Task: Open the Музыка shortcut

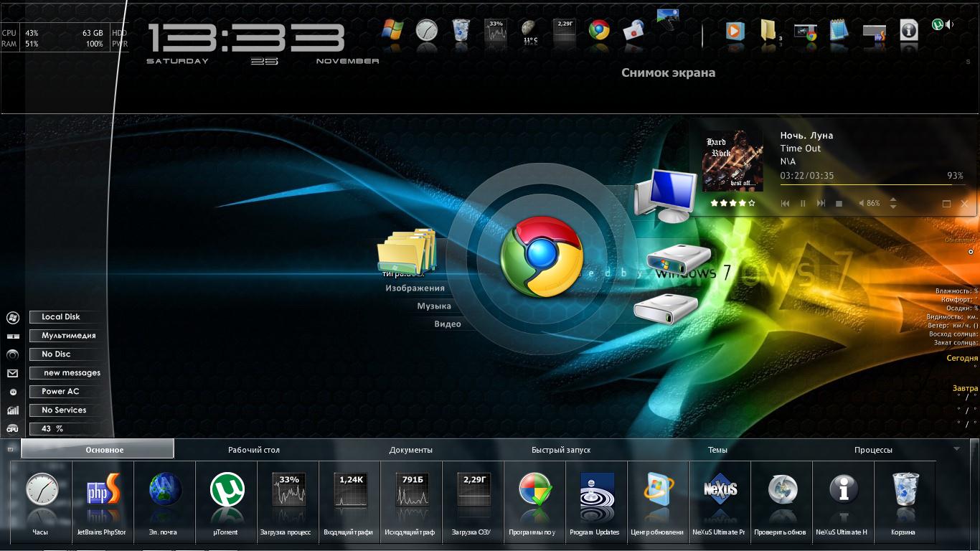Action: [434, 306]
